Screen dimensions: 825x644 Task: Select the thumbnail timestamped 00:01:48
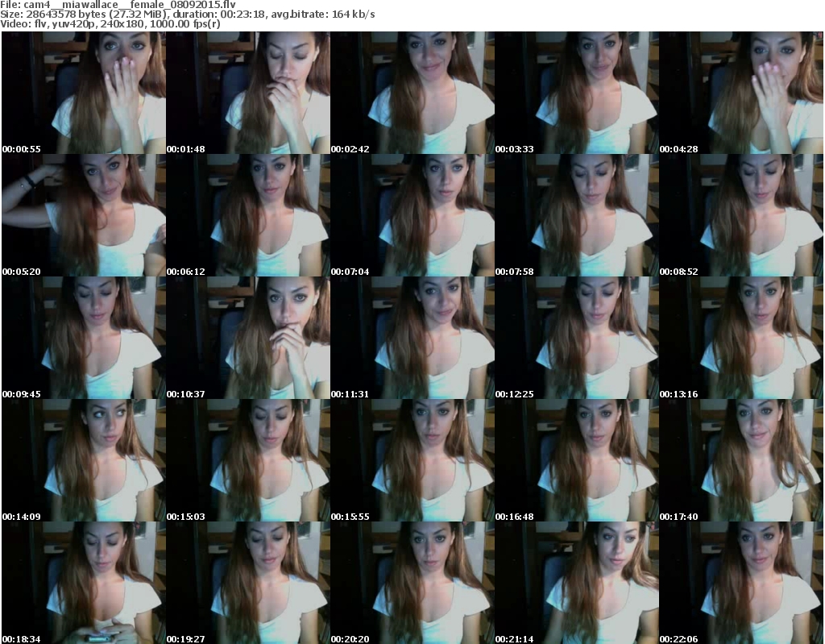(248, 93)
